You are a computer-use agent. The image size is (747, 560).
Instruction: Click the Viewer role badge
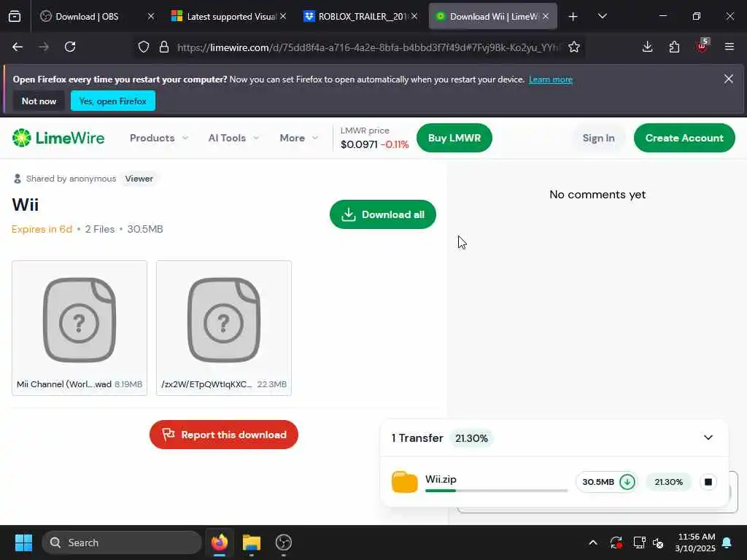point(139,179)
